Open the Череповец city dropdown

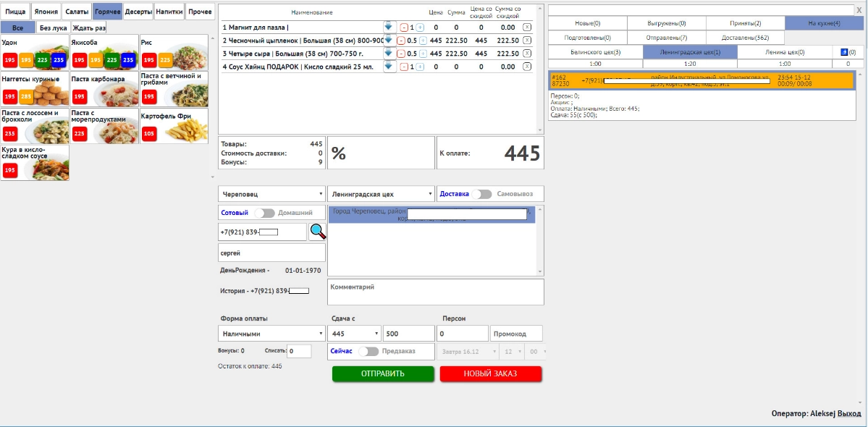pyautogui.click(x=271, y=195)
